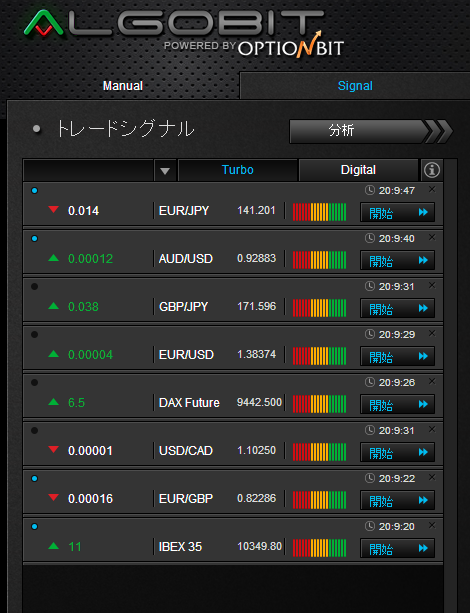Click the IBEX 35 signal strength meter
Image resolution: width=470 pixels, height=613 pixels.
(x=319, y=548)
